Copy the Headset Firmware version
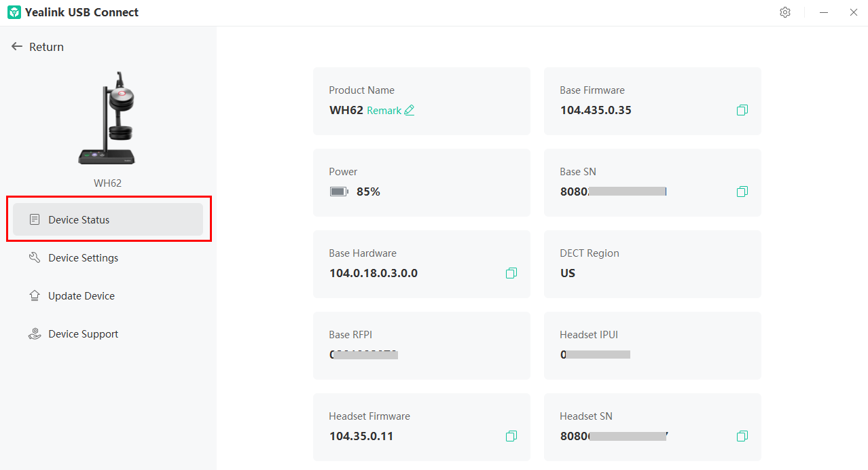The width and height of the screenshot is (868, 470). [x=511, y=436]
